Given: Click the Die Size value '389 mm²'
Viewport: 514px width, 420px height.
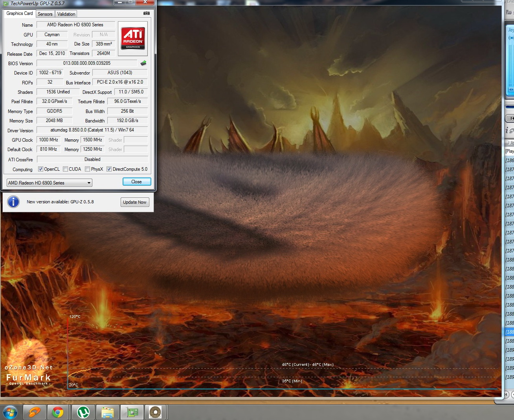Looking at the screenshot, I should coord(104,44).
